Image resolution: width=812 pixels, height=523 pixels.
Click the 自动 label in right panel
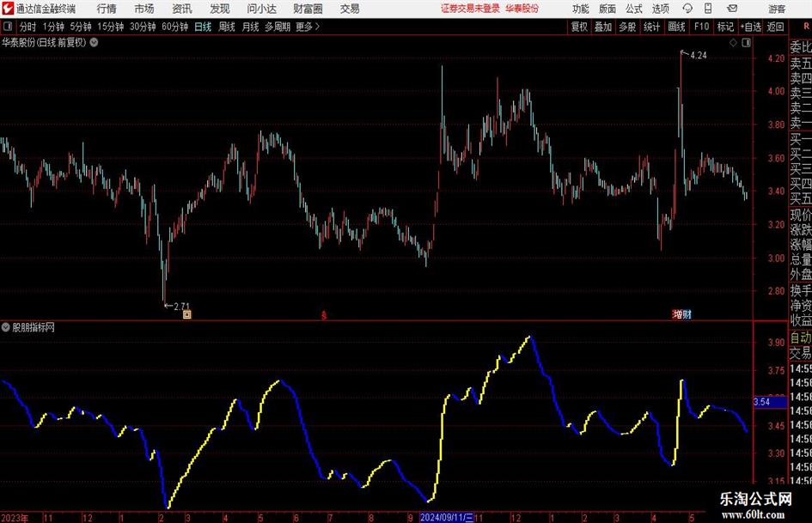(x=801, y=338)
